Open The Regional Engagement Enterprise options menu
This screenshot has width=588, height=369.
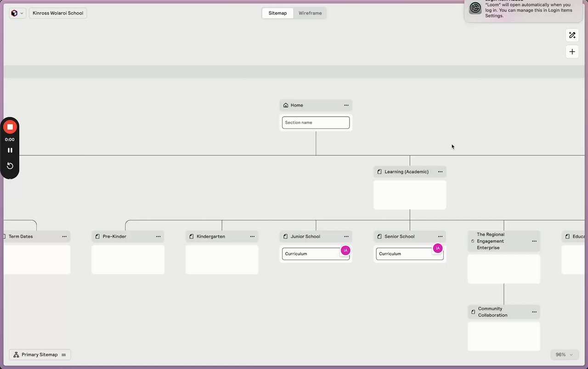tap(534, 241)
